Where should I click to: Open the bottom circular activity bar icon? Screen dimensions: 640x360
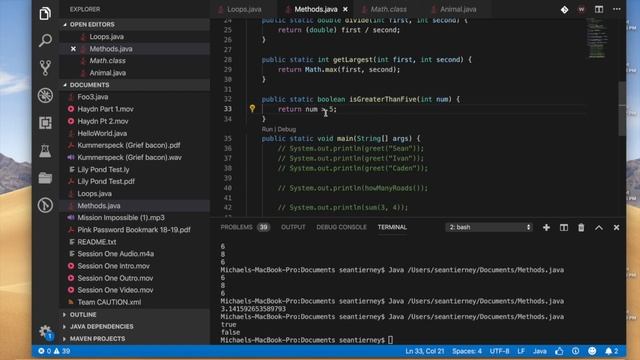(45, 205)
